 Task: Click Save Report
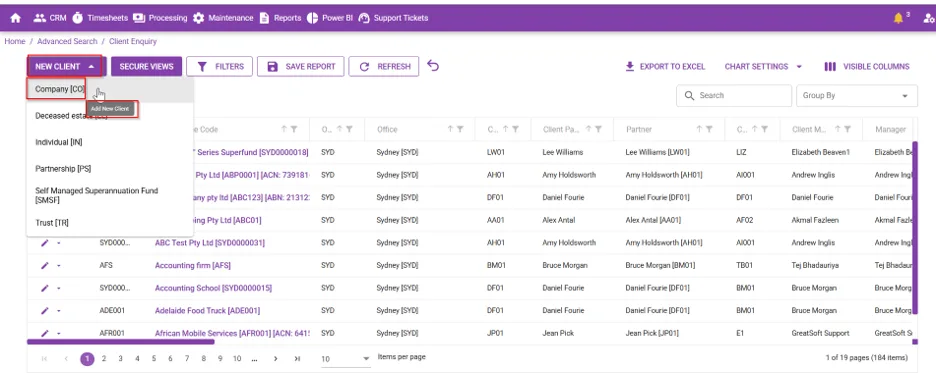pos(300,66)
